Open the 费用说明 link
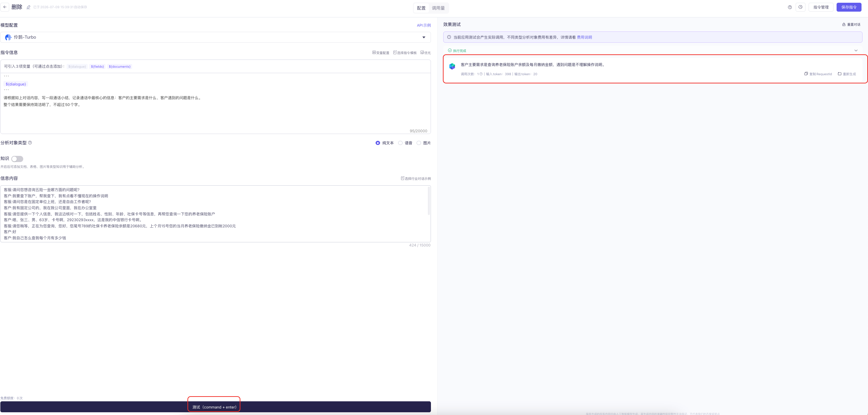The width and height of the screenshot is (868, 415). 585,37
